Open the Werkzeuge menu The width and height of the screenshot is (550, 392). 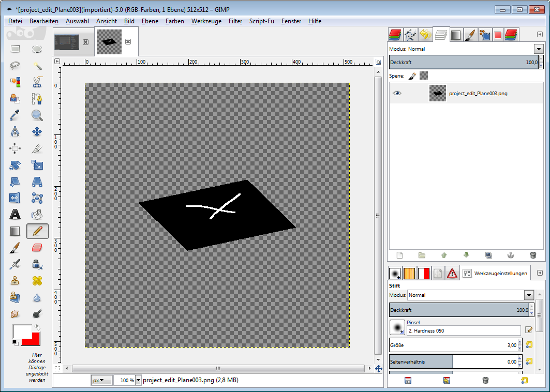click(x=206, y=21)
